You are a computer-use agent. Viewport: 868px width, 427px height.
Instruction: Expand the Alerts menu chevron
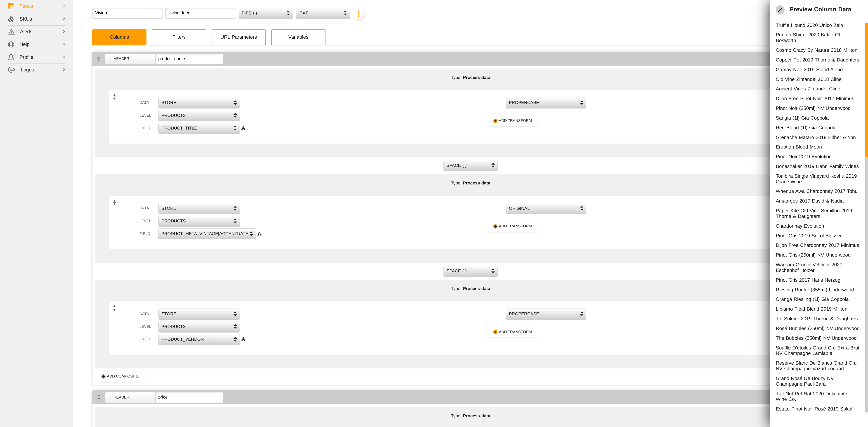coord(64,32)
